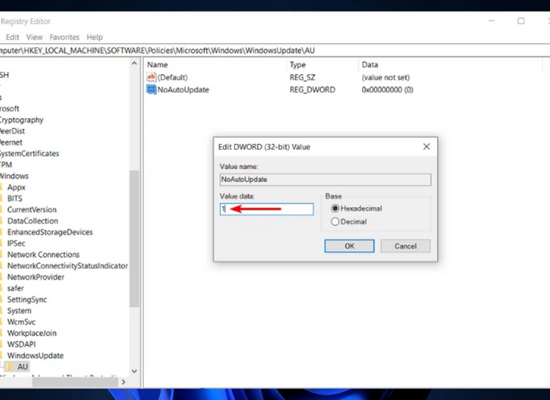Open the Help menu
Screen dimensions: 550x400
(x=95, y=37)
